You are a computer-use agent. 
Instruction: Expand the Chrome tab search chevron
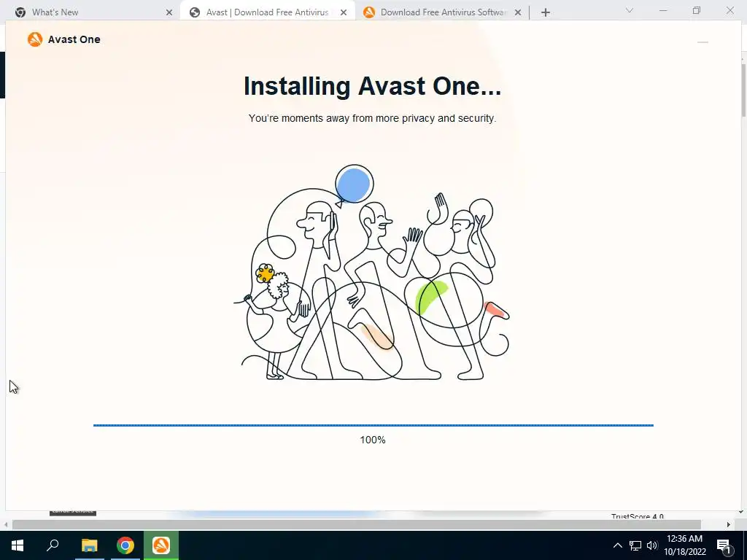tap(630, 10)
